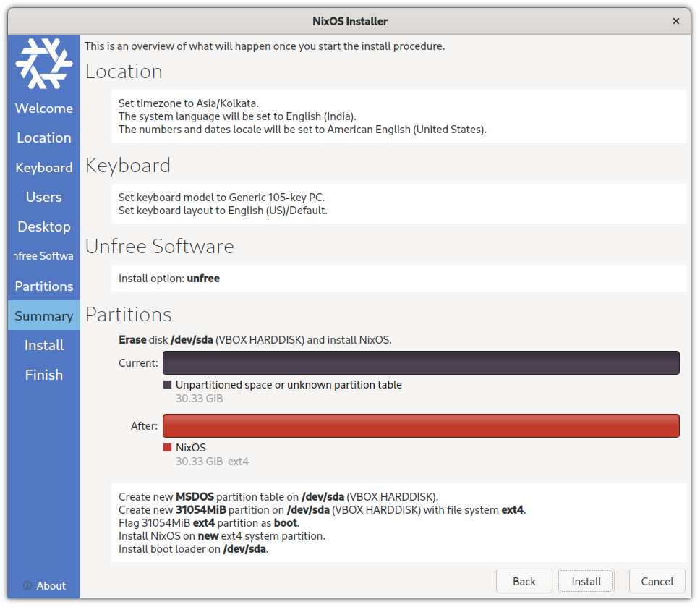Click the NixOS snowflake logo

click(x=44, y=63)
